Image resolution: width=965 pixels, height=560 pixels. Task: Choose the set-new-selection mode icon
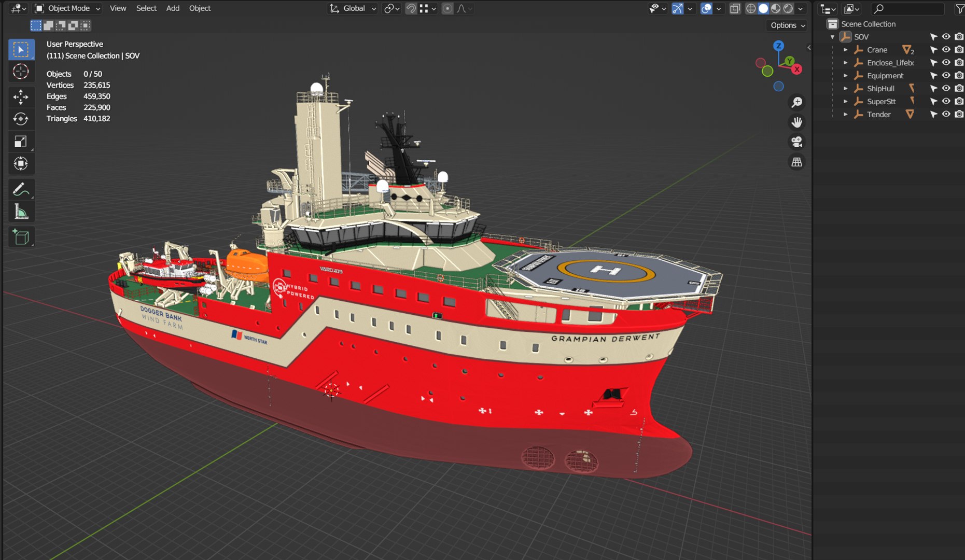[36, 25]
